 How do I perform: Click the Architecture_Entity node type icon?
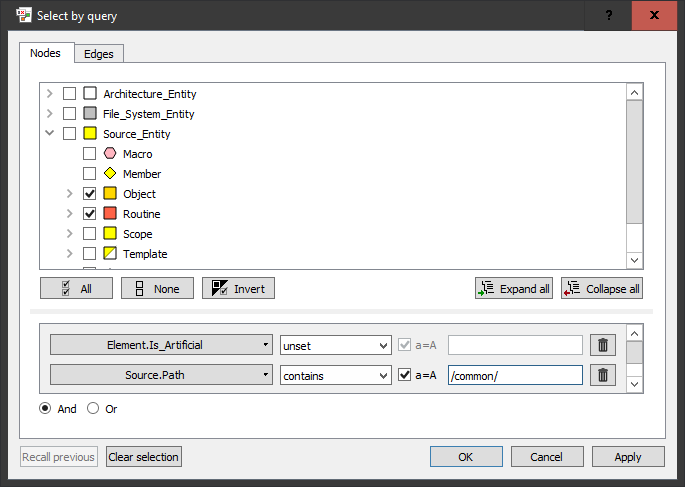(x=90, y=93)
